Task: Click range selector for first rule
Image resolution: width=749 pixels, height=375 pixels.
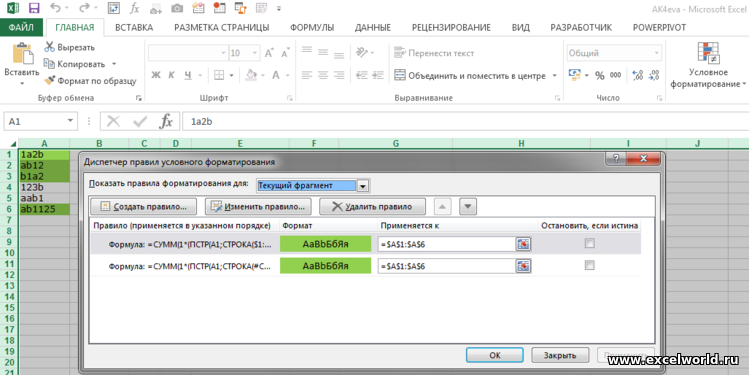Action: 523,244
